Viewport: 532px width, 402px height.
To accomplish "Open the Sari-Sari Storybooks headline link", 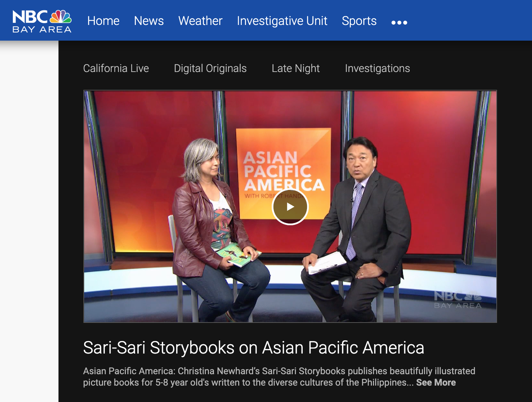I will click(x=254, y=347).
